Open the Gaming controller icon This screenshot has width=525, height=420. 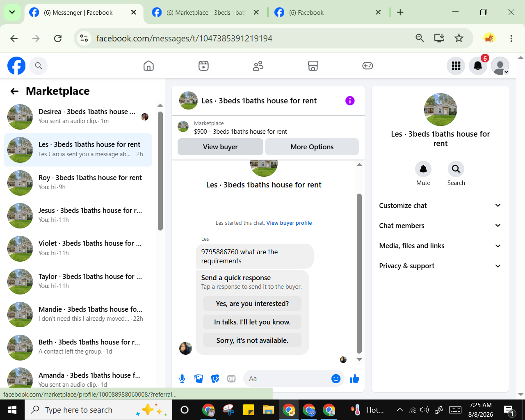click(x=367, y=66)
